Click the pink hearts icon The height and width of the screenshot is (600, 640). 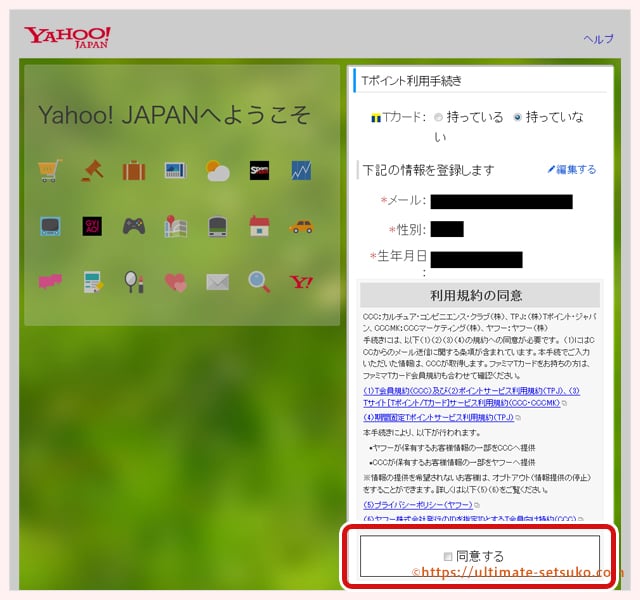pos(176,282)
